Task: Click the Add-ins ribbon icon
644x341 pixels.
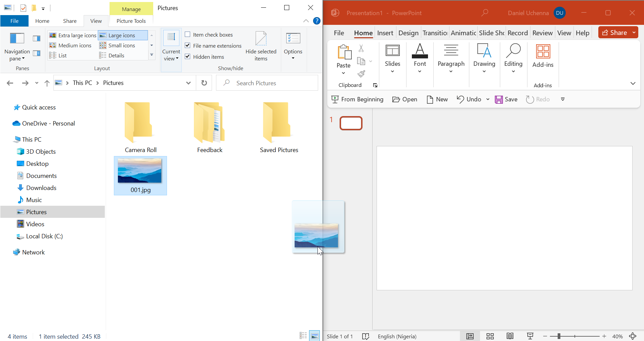Action: (x=543, y=56)
